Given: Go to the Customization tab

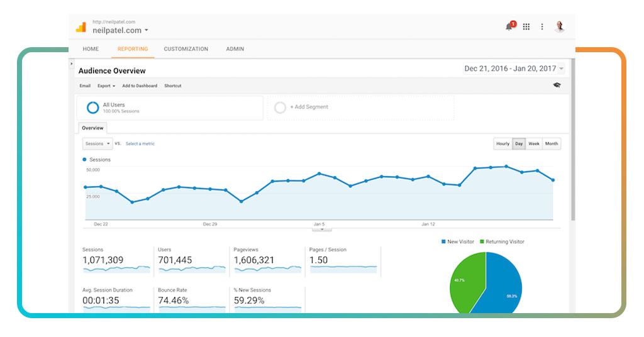Looking at the screenshot, I should tap(186, 49).
